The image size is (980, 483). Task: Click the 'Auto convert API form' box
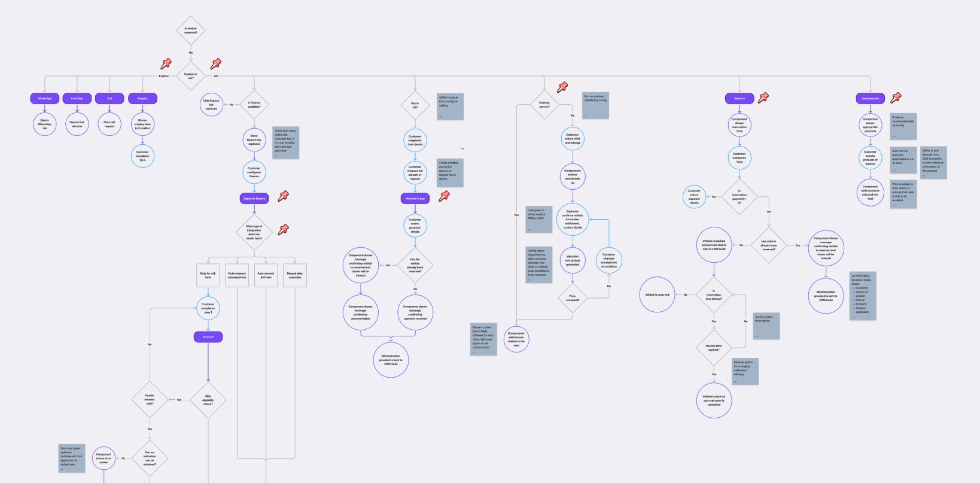pos(266,275)
